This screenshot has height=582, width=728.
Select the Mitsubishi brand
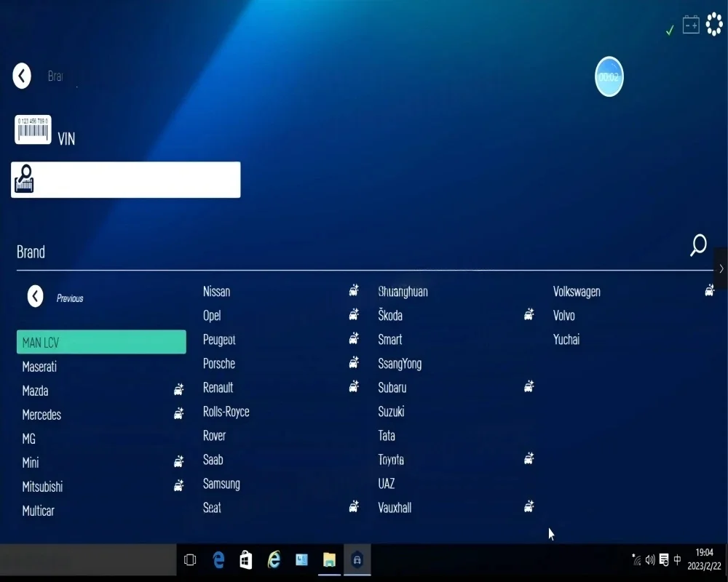tap(42, 487)
